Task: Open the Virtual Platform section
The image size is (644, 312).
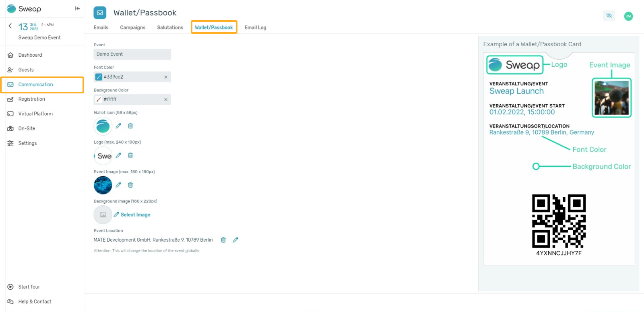Action: click(x=35, y=114)
